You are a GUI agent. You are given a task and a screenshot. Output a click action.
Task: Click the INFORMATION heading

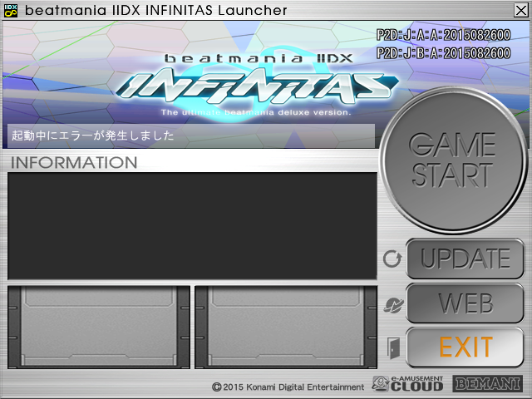tap(74, 163)
